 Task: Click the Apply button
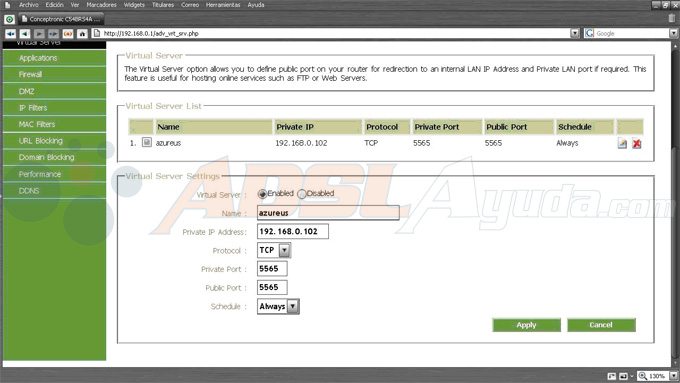(526, 325)
